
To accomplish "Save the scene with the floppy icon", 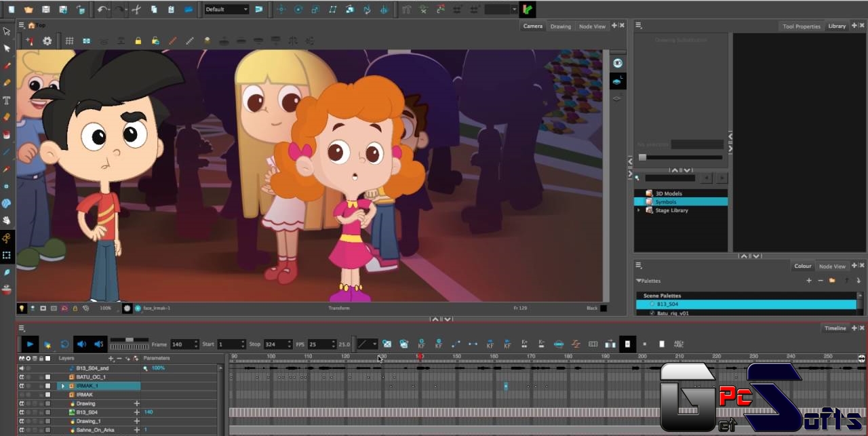I will click(x=46, y=9).
